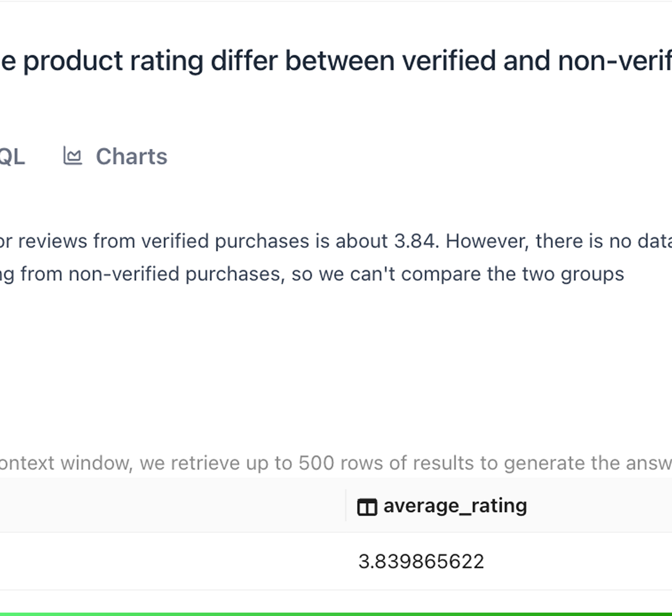Click the 3.839865622 result cell

click(x=421, y=562)
